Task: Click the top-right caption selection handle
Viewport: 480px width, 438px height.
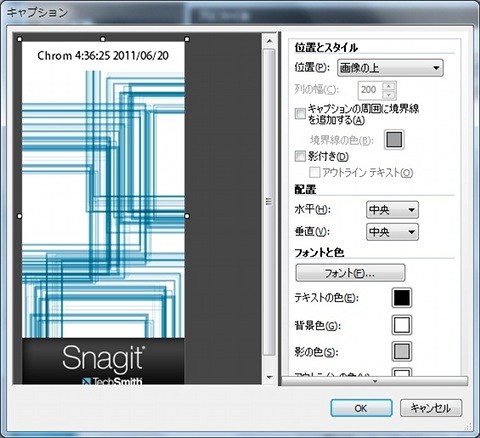Action: pyautogui.click(x=187, y=39)
